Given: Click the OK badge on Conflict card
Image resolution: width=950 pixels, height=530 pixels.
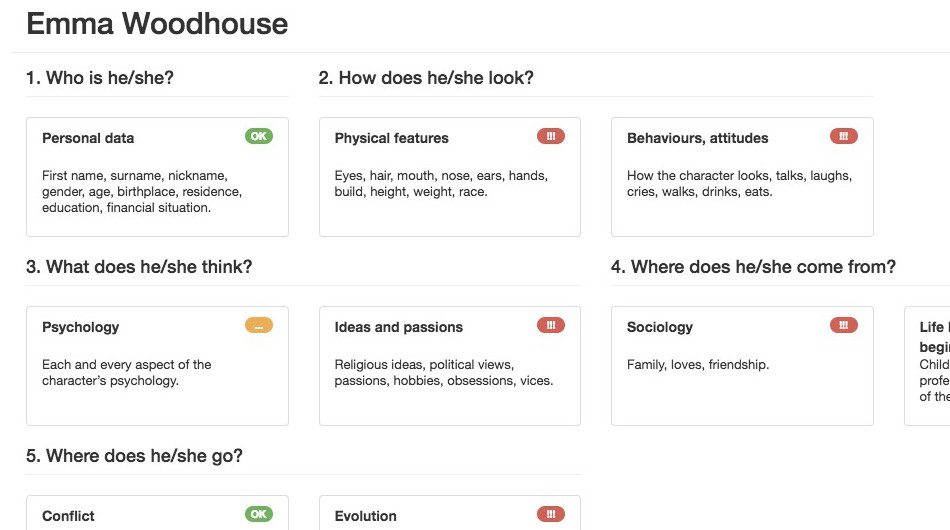Looking at the screenshot, I should [259, 514].
